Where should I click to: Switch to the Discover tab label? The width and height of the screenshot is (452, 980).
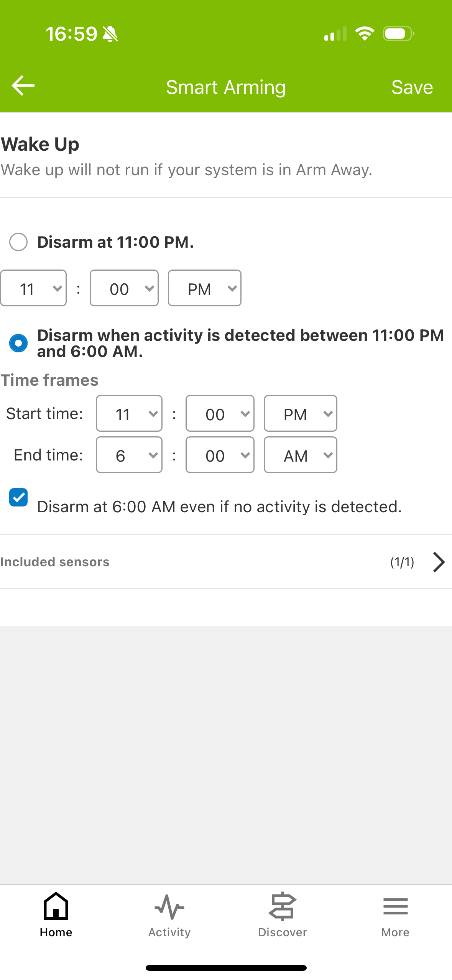tap(283, 932)
